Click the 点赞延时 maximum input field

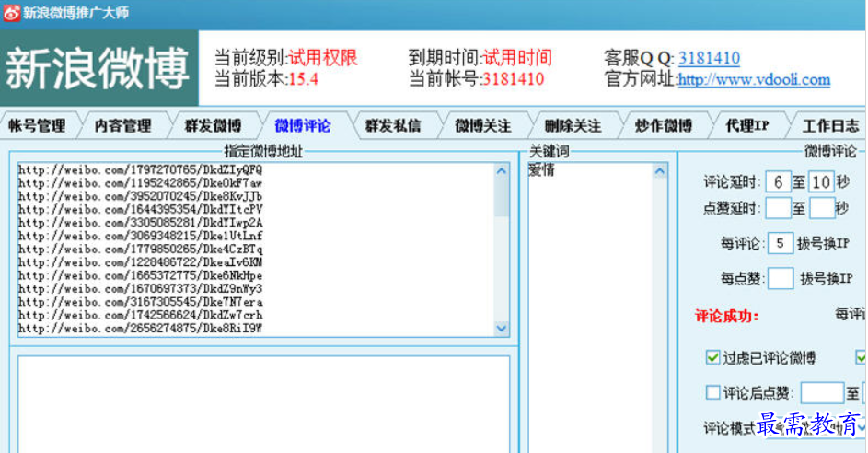pyautogui.click(x=821, y=208)
